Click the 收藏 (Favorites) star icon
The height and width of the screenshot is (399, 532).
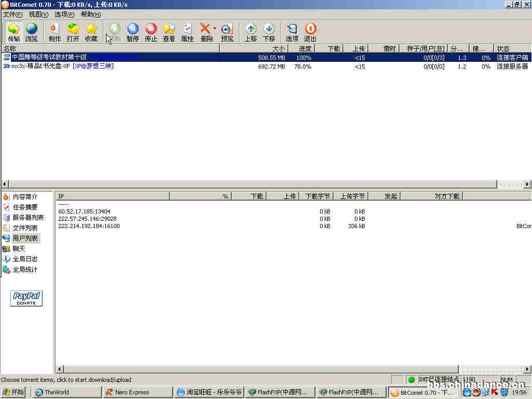[x=91, y=32]
